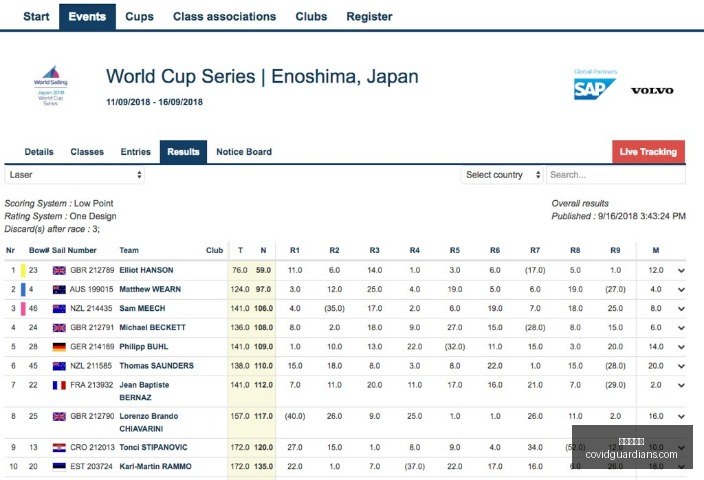Open the Laser class dropdown
The image size is (704, 480).
pyautogui.click(x=75, y=175)
